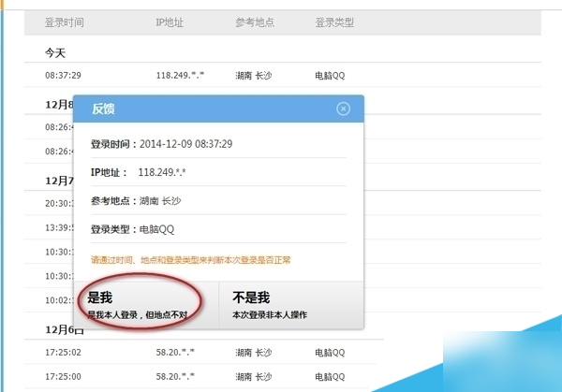Click 湖南 长沙 in the 17:25:02 row

pyautogui.click(x=254, y=353)
